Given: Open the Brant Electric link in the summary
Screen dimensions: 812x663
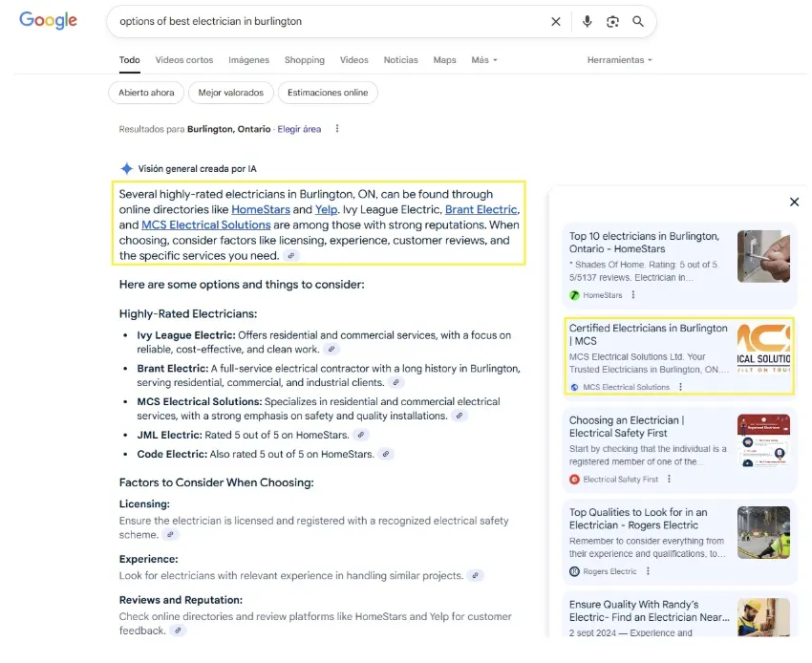Looking at the screenshot, I should click(481, 210).
